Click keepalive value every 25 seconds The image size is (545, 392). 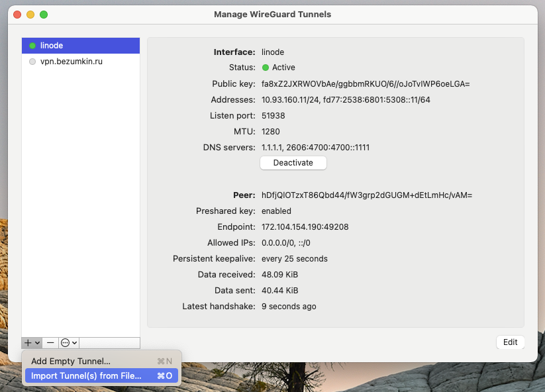pos(295,259)
